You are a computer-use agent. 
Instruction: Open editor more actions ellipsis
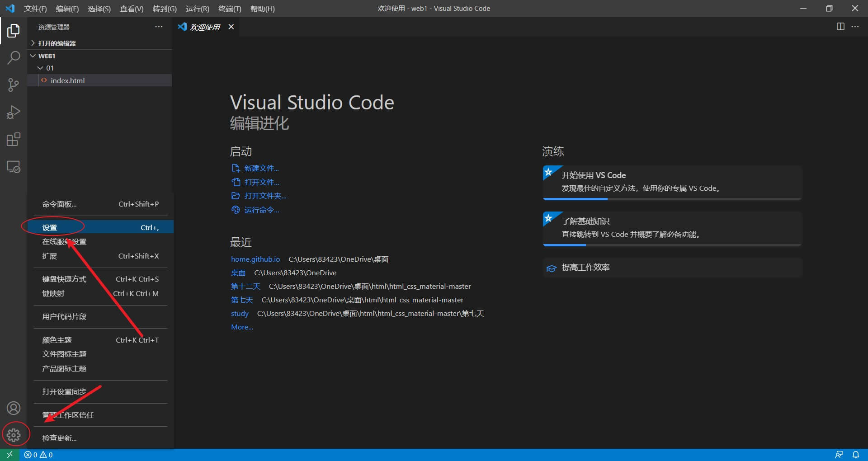tap(855, 27)
